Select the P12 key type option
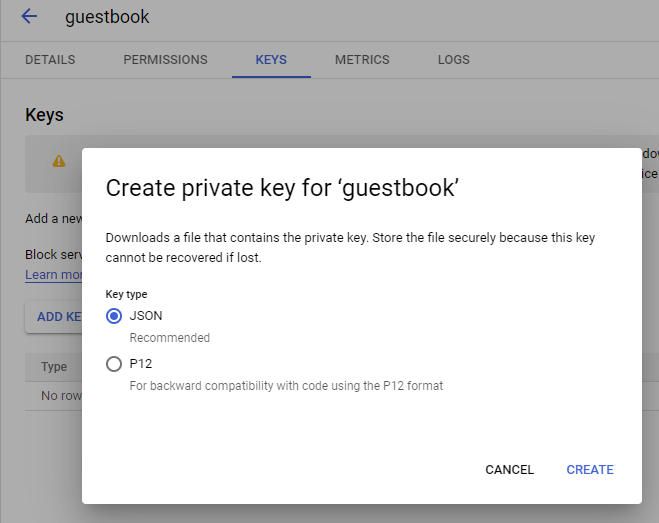Screen dimensions: 659x523 pos(114,364)
